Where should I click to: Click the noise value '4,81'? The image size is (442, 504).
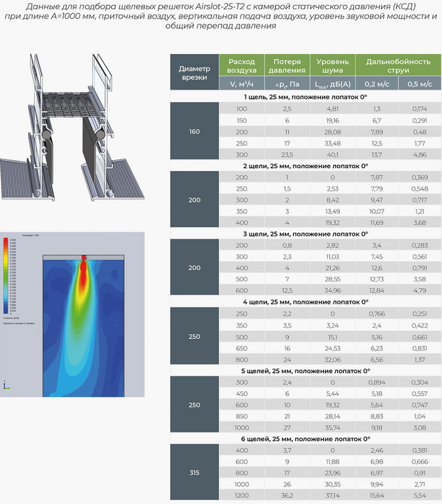click(332, 109)
